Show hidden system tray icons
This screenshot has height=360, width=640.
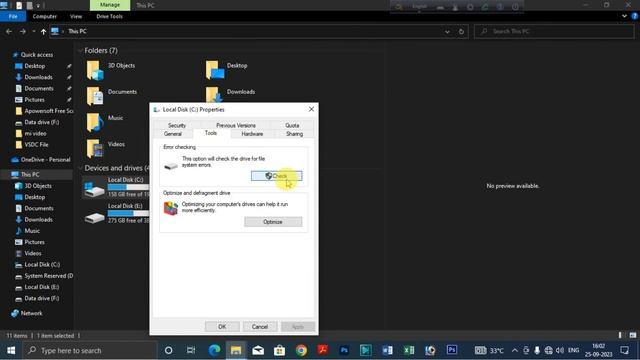[x=515, y=350]
